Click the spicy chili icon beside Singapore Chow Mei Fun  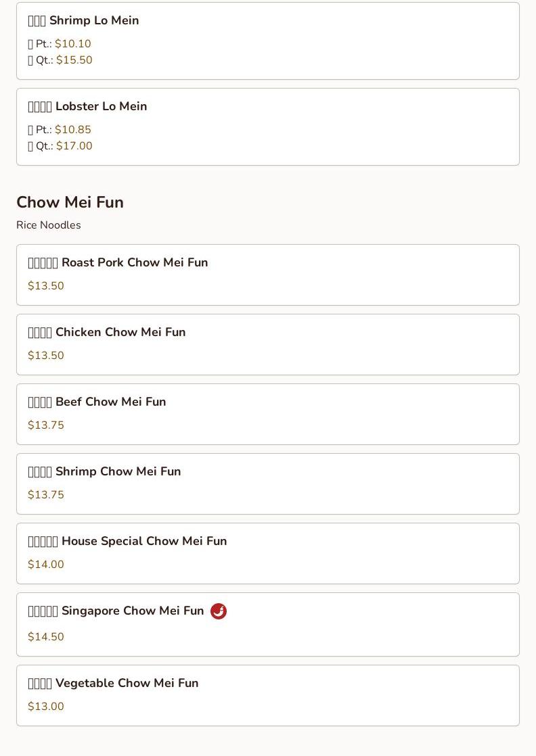click(x=219, y=611)
